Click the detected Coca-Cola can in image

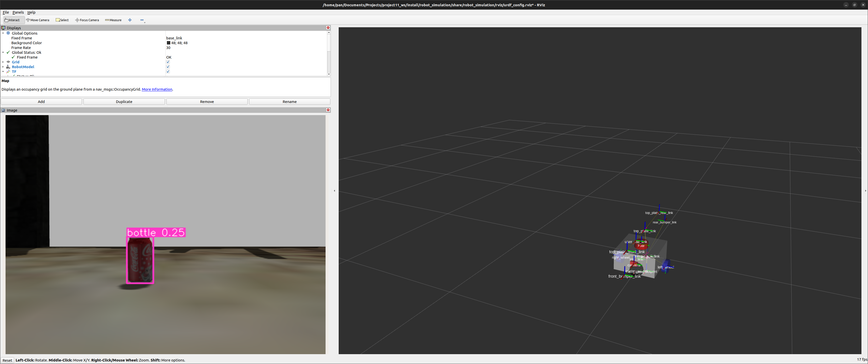pyautogui.click(x=140, y=260)
